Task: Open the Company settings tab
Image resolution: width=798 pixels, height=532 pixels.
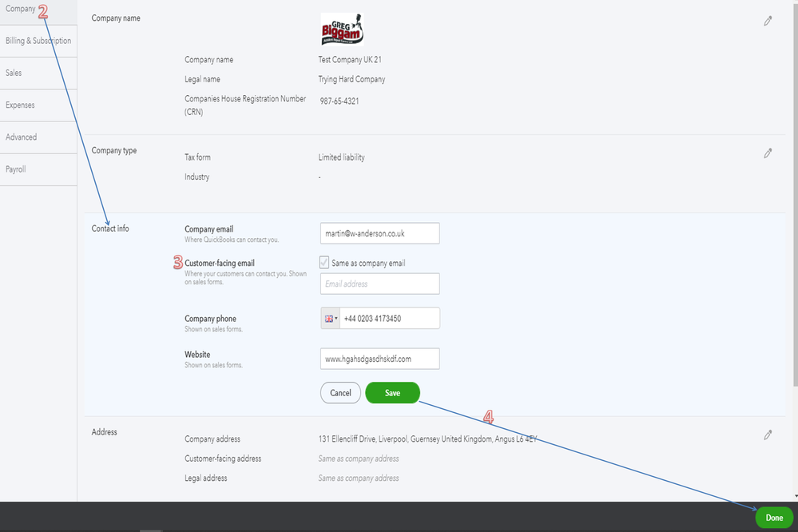Action: click(x=38, y=10)
